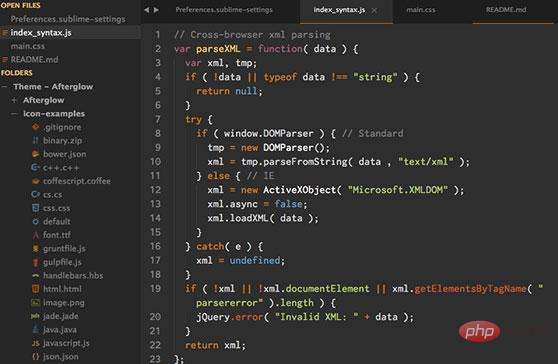
Task: Collapse the Theme - Afterglow folder
Action: tap(5, 86)
